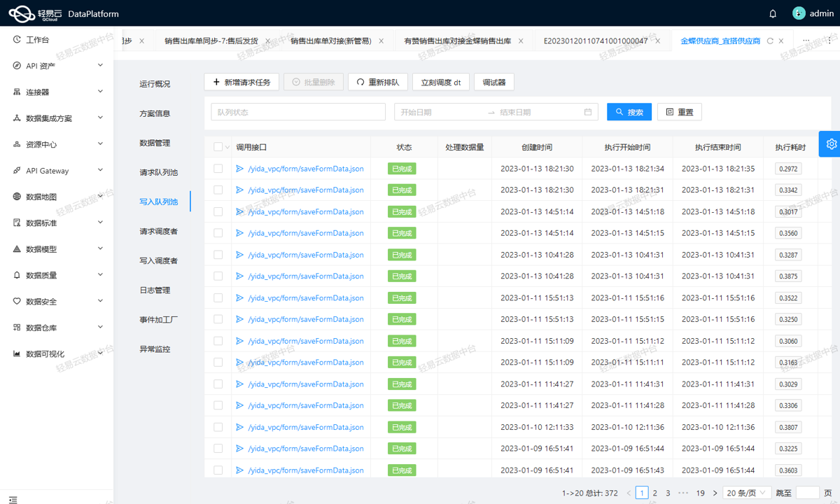Click the 新增请求任务 button

click(x=242, y=82)
